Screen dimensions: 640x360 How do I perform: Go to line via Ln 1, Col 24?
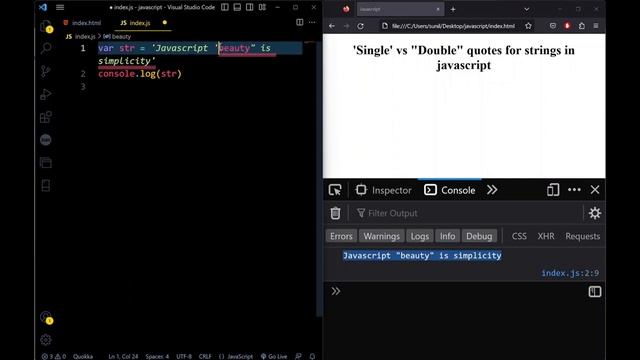123,356
